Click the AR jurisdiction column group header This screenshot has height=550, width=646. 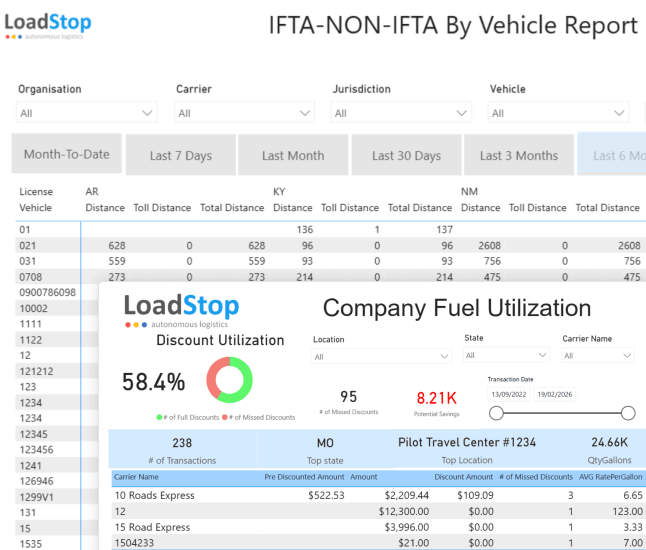point(92,192)
